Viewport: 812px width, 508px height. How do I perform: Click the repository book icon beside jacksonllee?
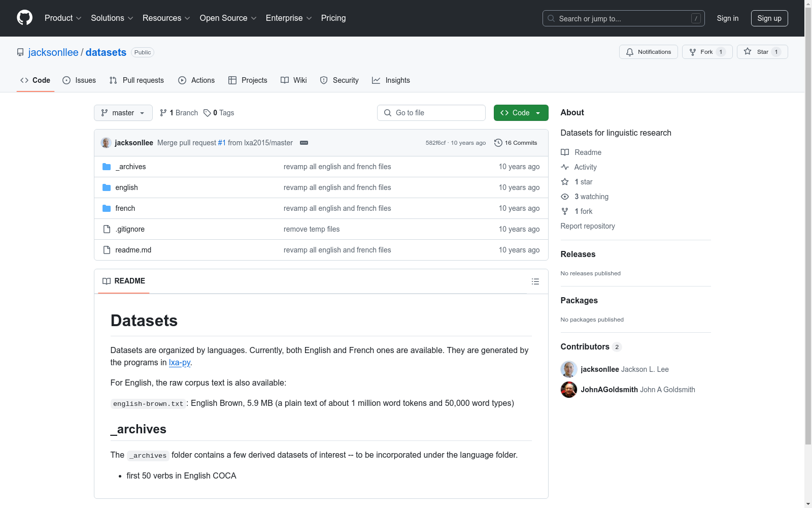(x=20, y=52)
